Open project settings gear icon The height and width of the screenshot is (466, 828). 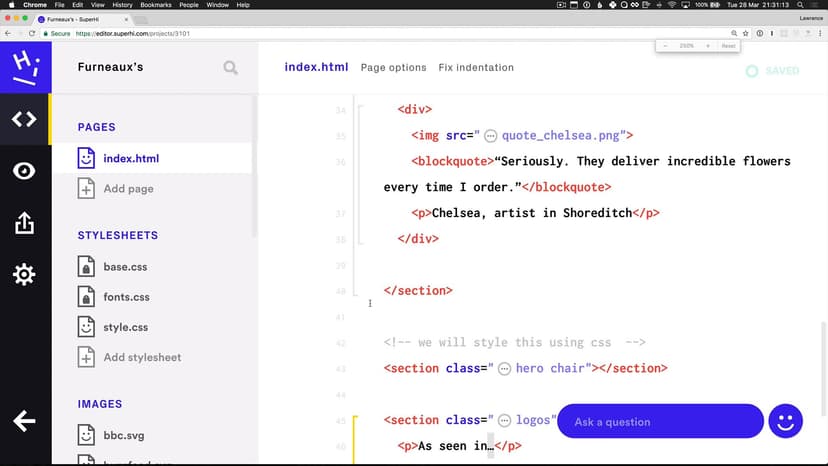click(x=25, y=275)
